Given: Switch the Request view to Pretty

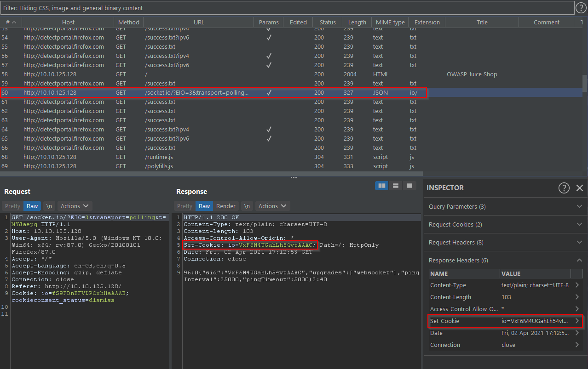Looking at the screenshot, I should coord(12,206).
